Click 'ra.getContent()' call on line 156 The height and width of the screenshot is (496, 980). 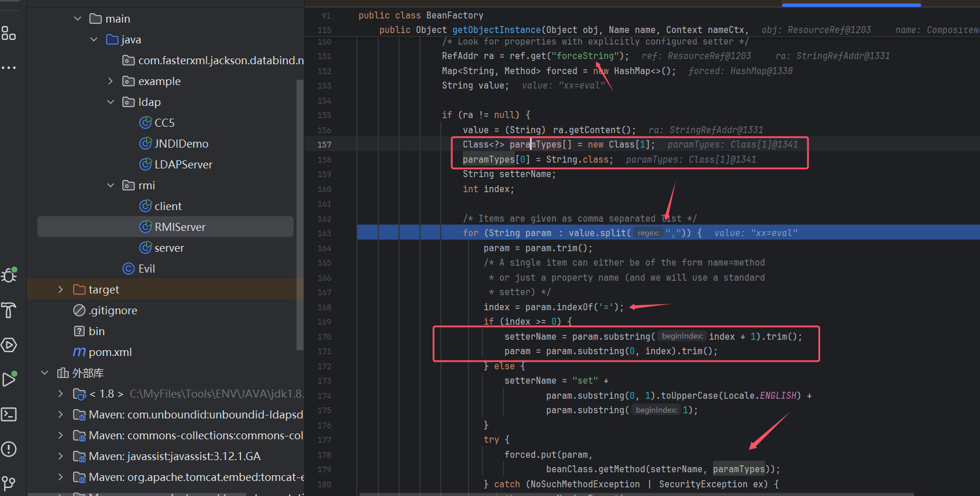tap(592, 130)
